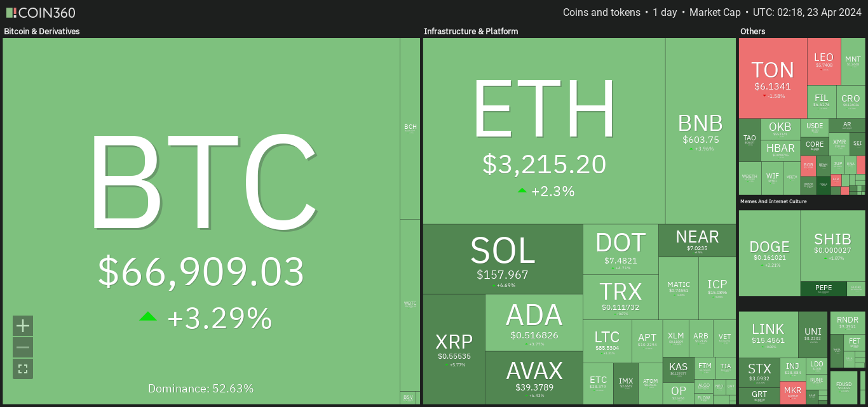Click the COIN360 logo

(x=41, y=13)
